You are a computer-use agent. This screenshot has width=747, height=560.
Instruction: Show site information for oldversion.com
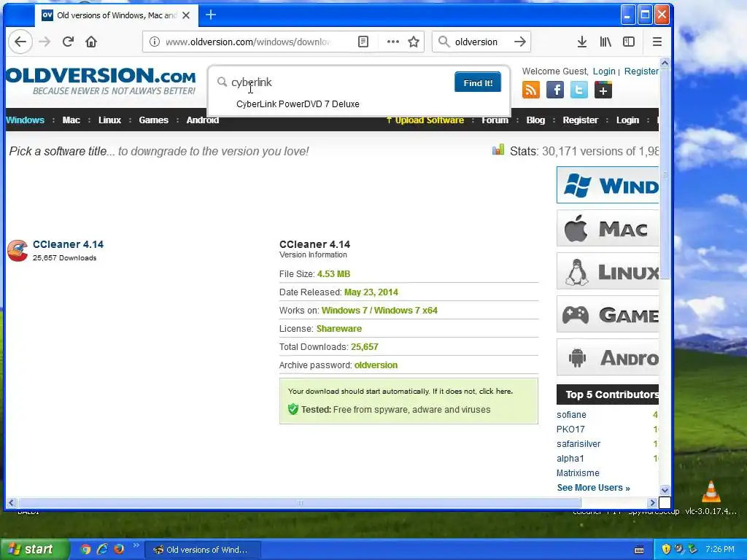pyautogui.click(x=155, y=42)
